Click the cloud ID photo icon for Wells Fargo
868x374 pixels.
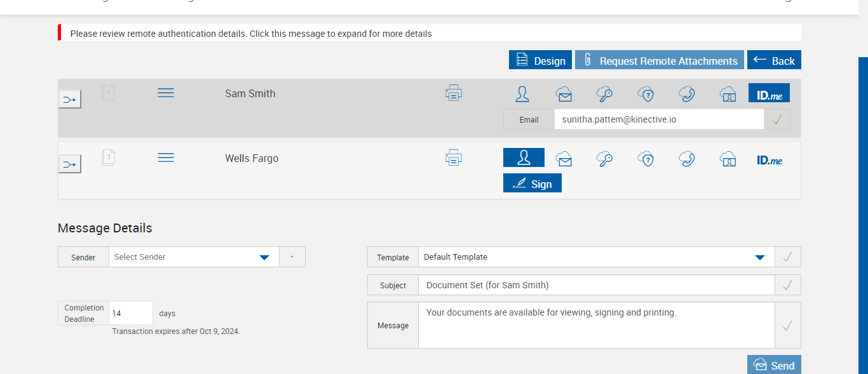point(728,159)
